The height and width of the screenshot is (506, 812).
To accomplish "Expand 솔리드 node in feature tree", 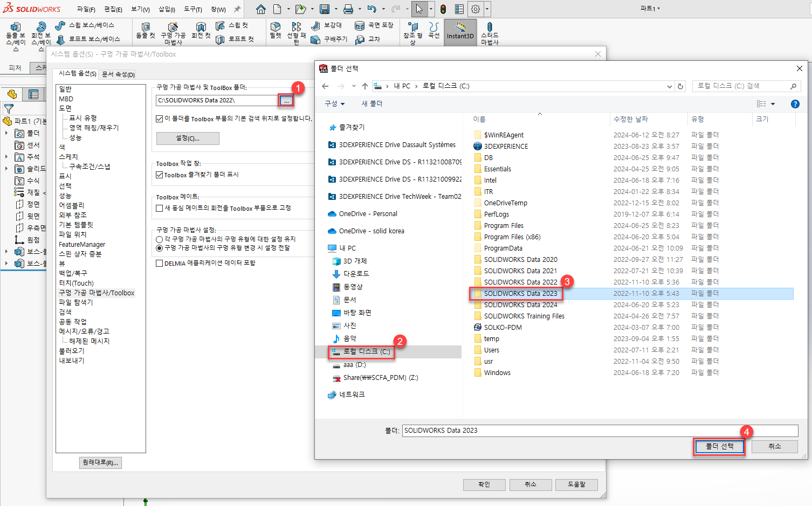I will 6,169.
